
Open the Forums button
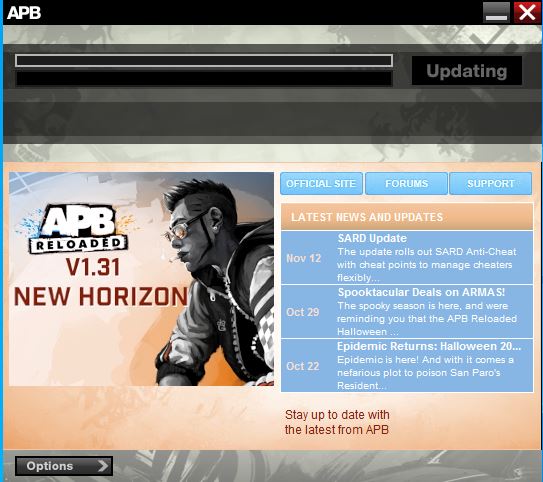click(407, 184)
